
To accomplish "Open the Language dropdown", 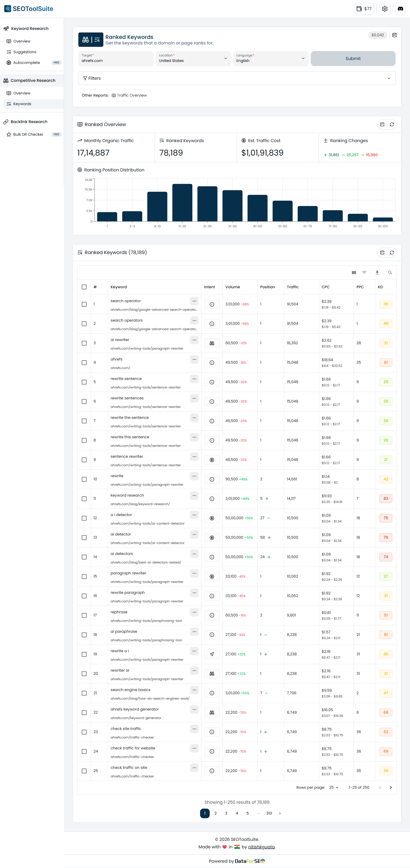I will pyautogui.click(x=271, y=59).
